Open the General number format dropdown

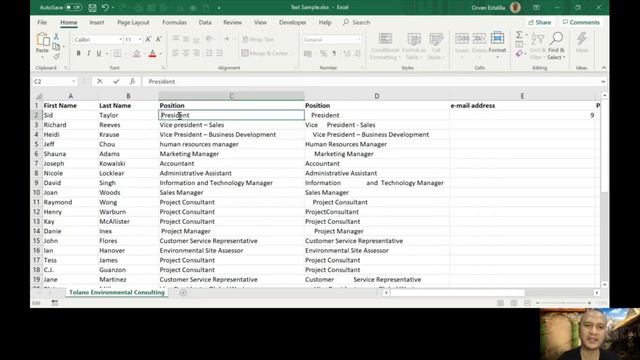pyautogui.click(x=359, y=40)
